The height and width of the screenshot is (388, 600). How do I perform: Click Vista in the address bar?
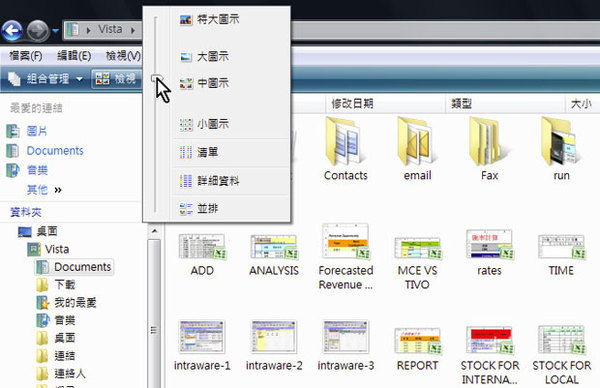110,29
